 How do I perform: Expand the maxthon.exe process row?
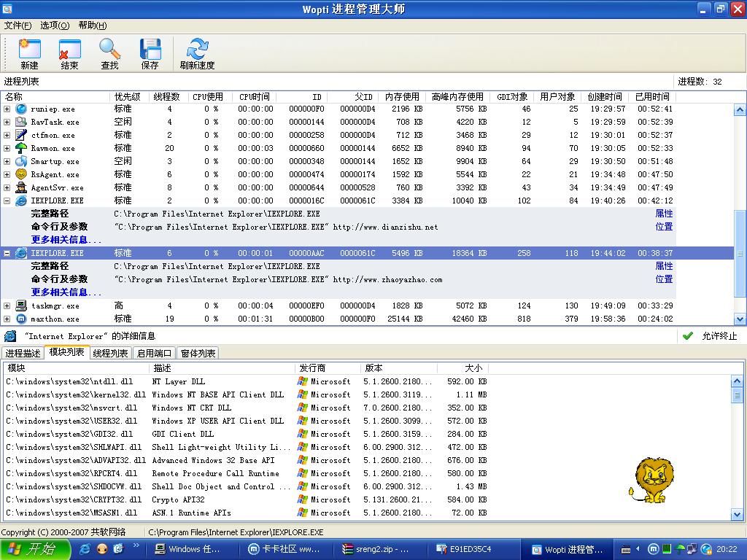pos(7,319)
